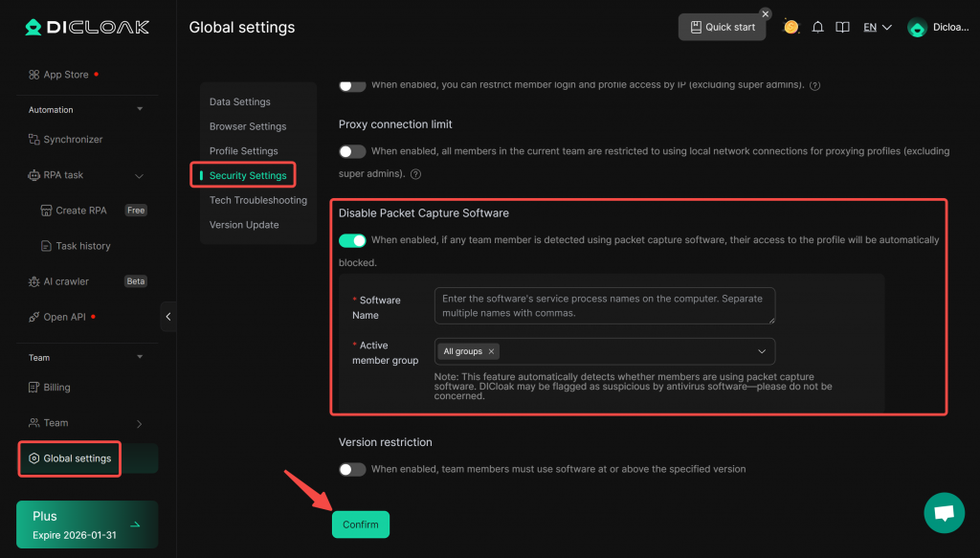
Task: Turn on Version restriction toggle
Action: 352,469
